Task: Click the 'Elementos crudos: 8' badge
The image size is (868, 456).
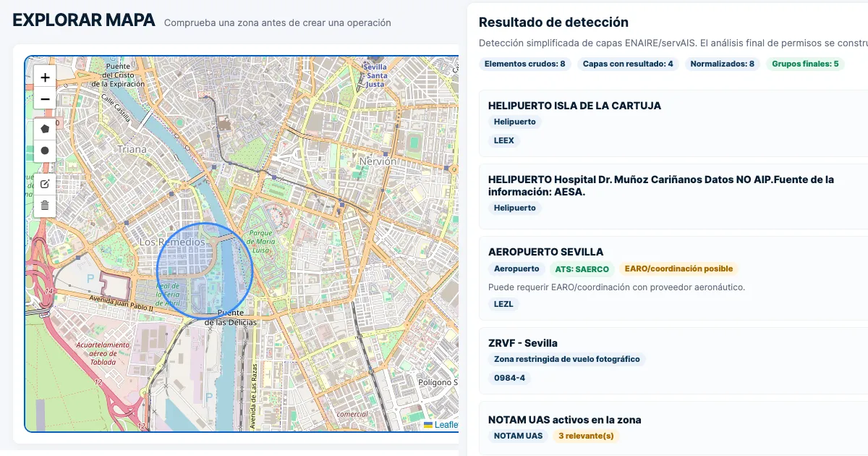Action: pos(525,64)
